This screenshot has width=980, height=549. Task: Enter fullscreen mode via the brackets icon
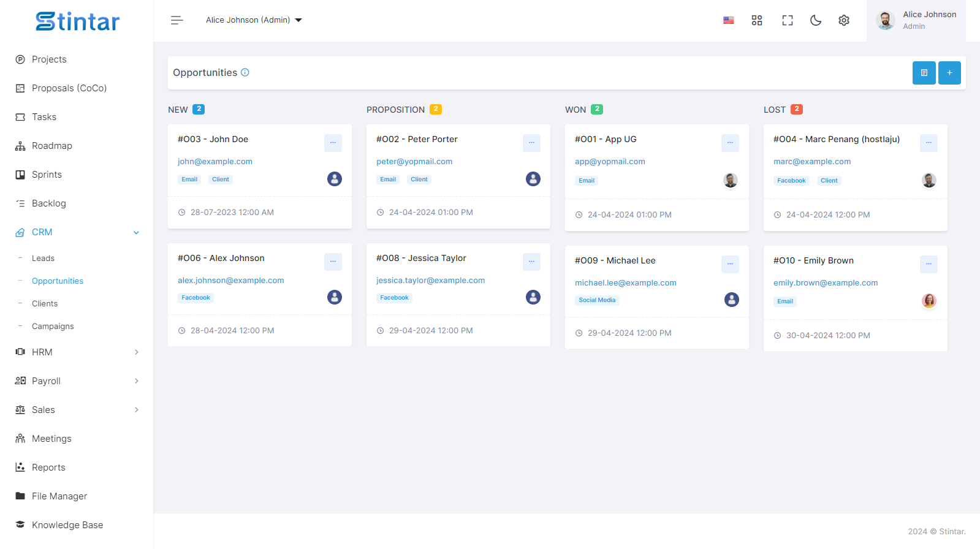click(x=788, y=20)
